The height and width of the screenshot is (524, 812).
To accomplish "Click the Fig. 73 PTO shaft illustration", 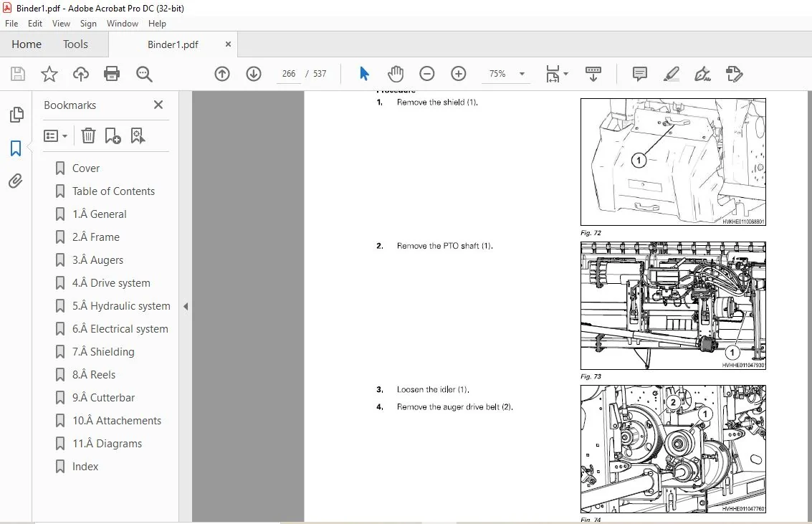I will pyautogui.click(x=673, y=305).
